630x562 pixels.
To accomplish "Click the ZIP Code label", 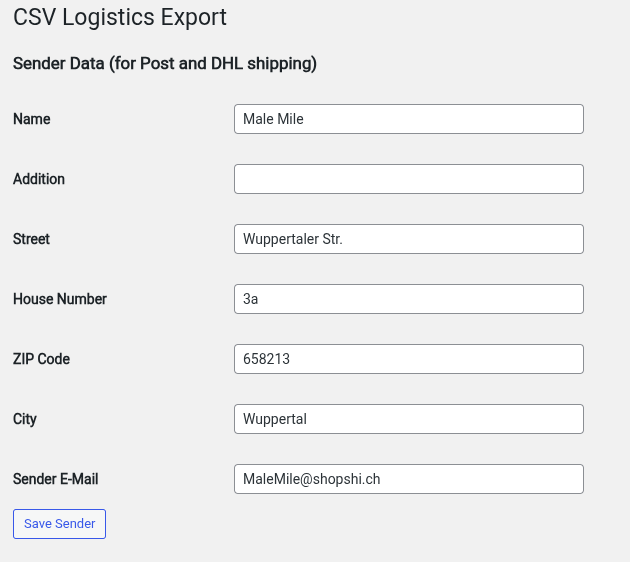I will point(42,359).
